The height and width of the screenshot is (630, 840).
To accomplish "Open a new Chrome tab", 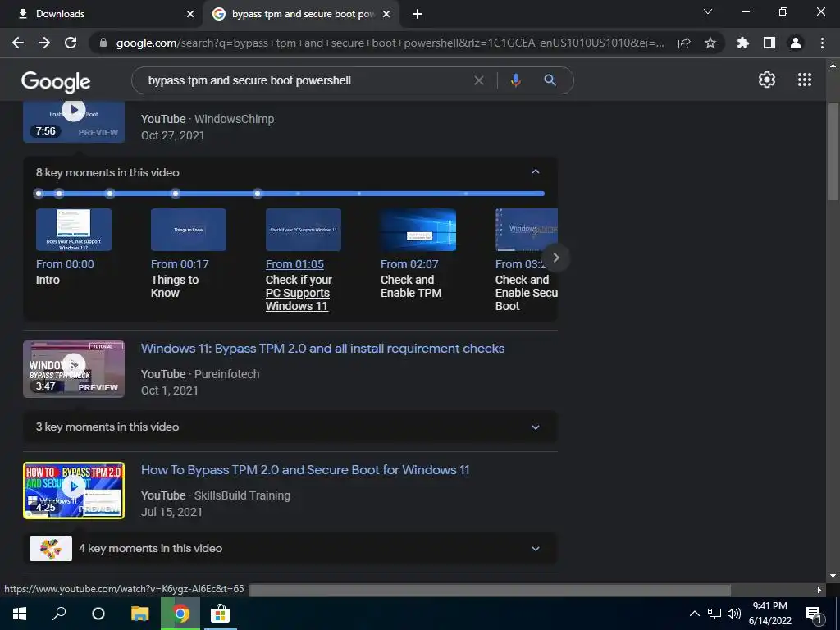I will 418,14.
